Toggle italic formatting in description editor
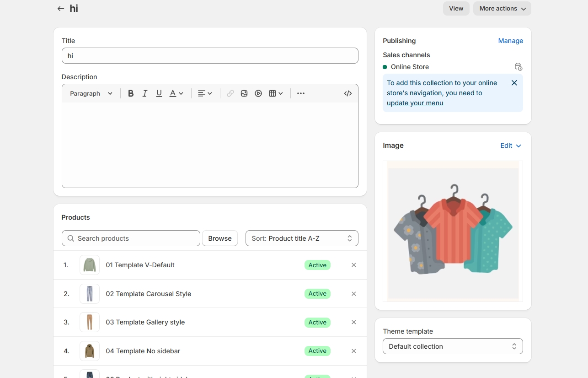Screen dimensions: 588x378 tap(145, 93)
